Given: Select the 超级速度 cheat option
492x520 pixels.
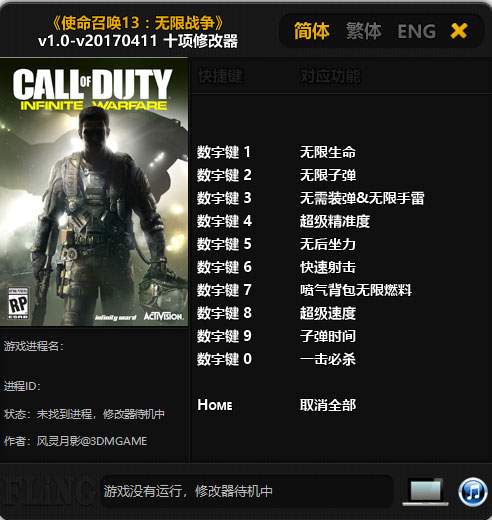Looking at the screenshot, I should click(x=328, y=313).
